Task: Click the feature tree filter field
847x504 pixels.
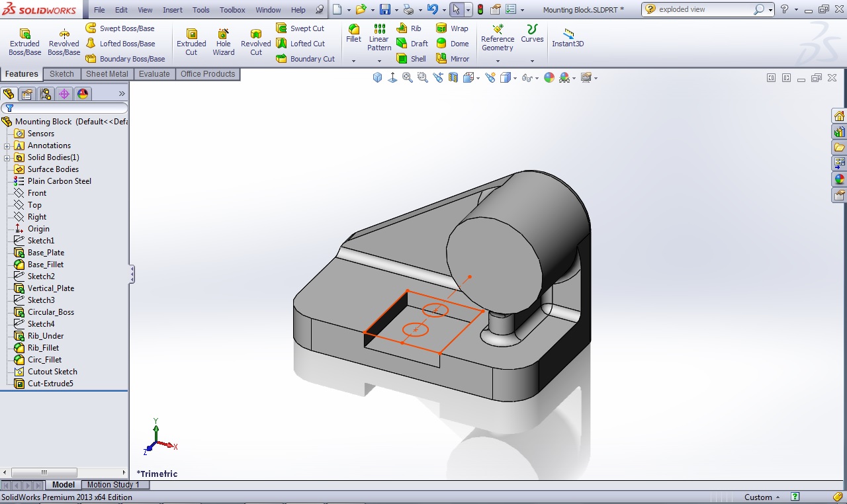Action: pyautogui.click(x=64, y=108)
